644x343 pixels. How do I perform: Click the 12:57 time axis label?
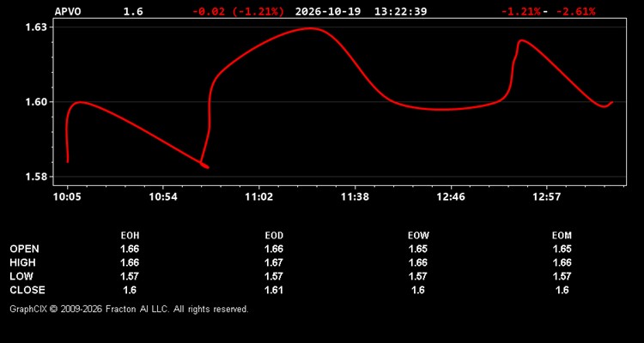point(546,197)
